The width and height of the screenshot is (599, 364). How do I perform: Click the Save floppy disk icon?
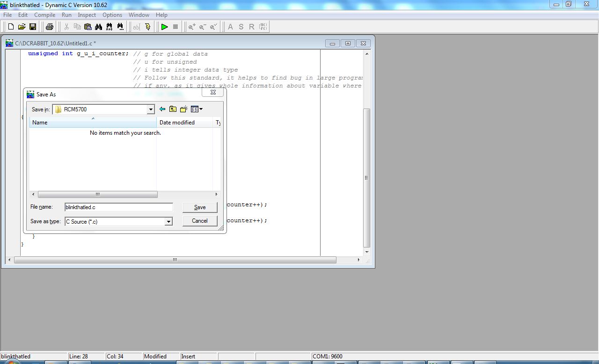pos(33,27)
